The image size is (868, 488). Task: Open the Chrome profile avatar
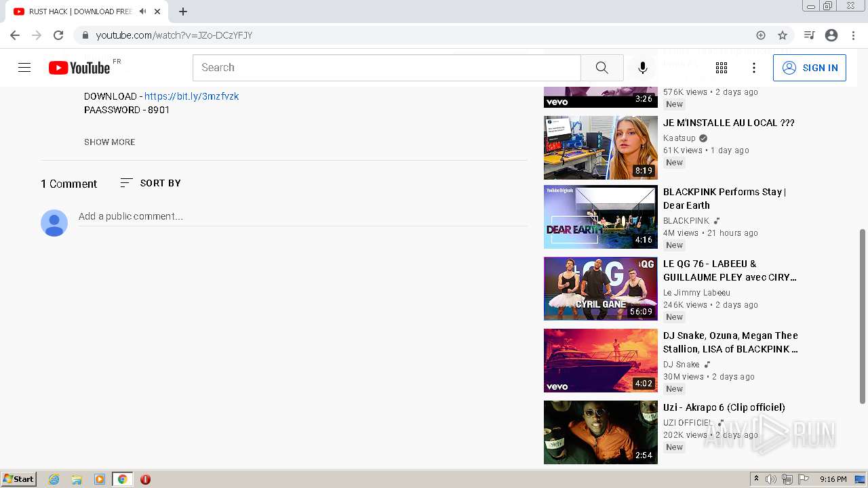pos(831,35)
